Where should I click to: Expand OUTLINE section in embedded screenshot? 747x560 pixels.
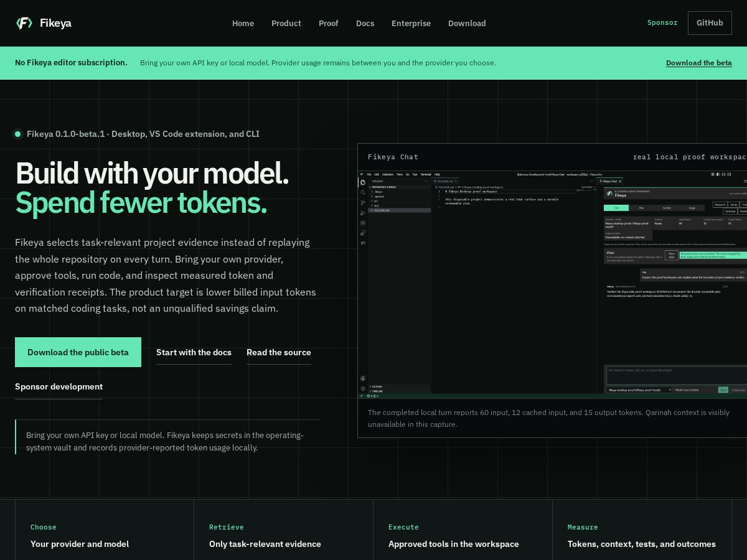(398, 386)
